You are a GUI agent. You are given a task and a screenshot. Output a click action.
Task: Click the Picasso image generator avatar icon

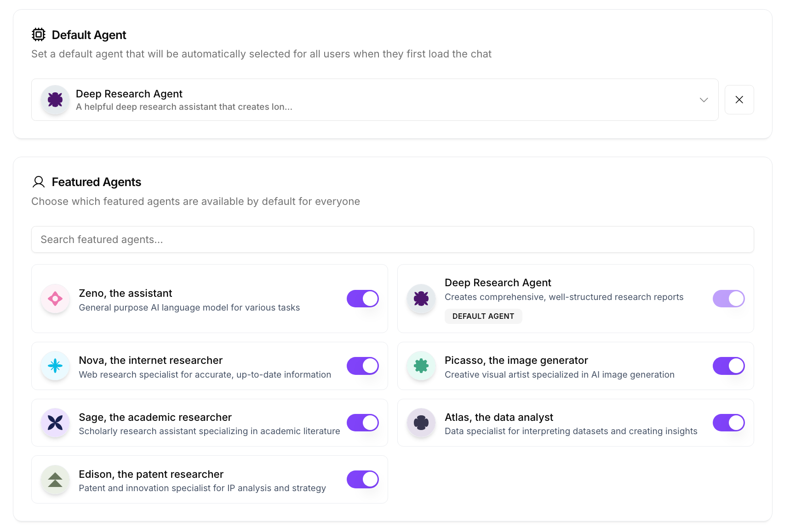click(421, 366)
